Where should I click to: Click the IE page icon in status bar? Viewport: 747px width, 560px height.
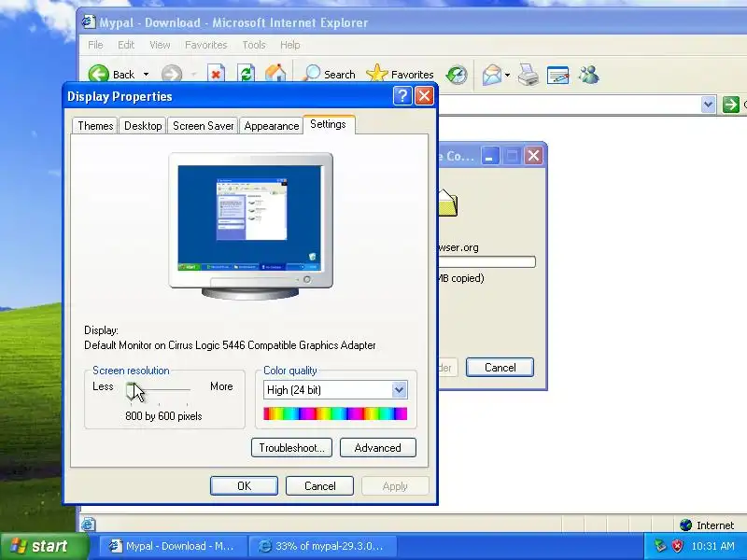pos(88,525)
